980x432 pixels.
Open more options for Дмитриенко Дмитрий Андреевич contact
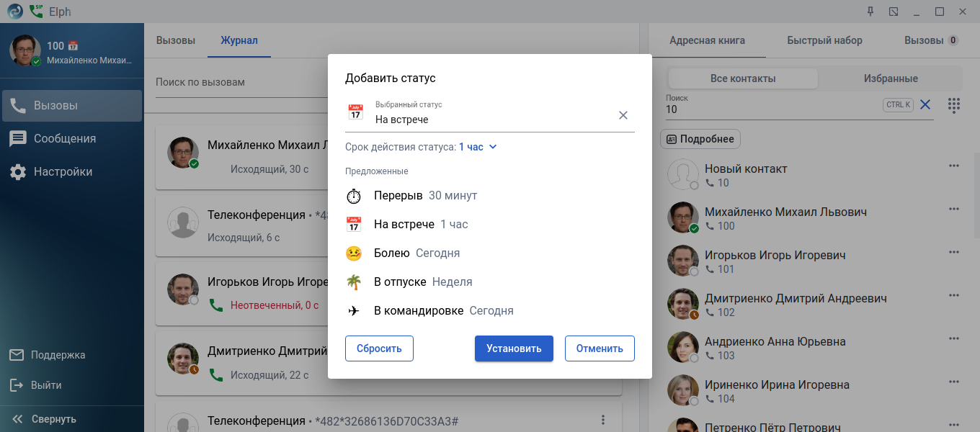[x=954, y=295]
